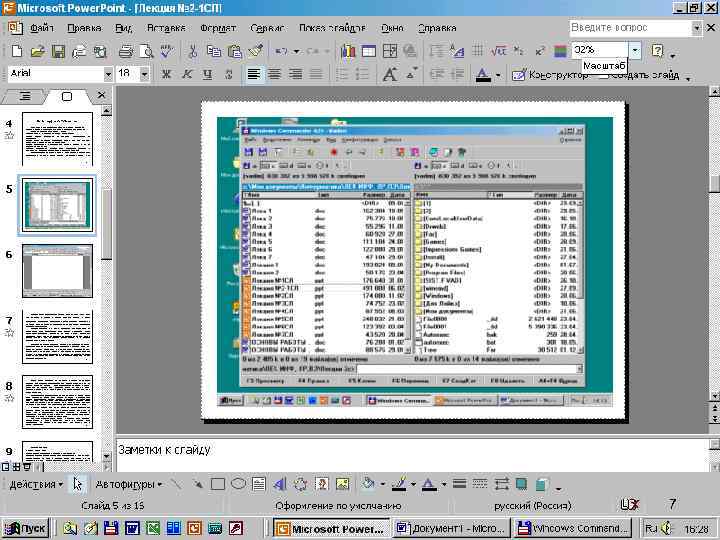Insert picture from file icon
The height and width of the screenshot is (540, 720).
click(x=342, y=484)
